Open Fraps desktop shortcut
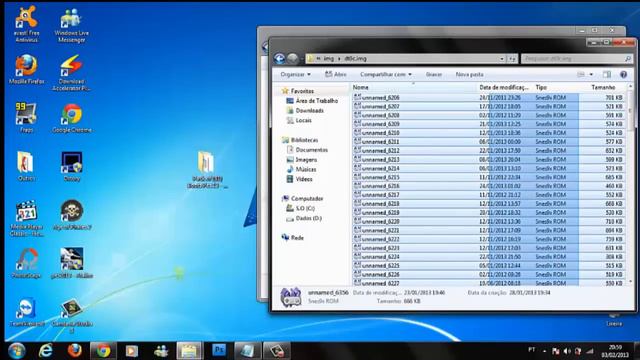This screenshot has height=360, width=640. tap(26, 118)
